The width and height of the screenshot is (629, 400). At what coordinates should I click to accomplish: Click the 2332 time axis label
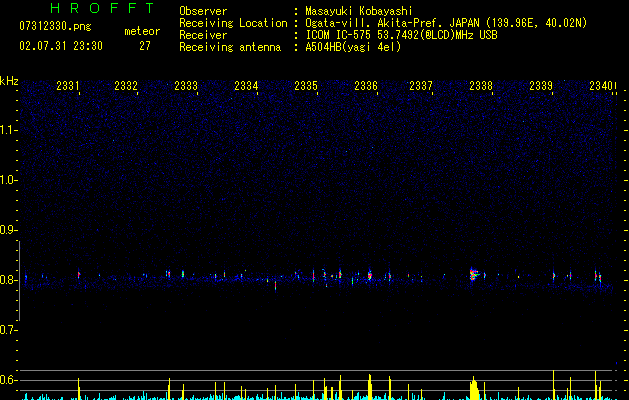pos(126,86)
